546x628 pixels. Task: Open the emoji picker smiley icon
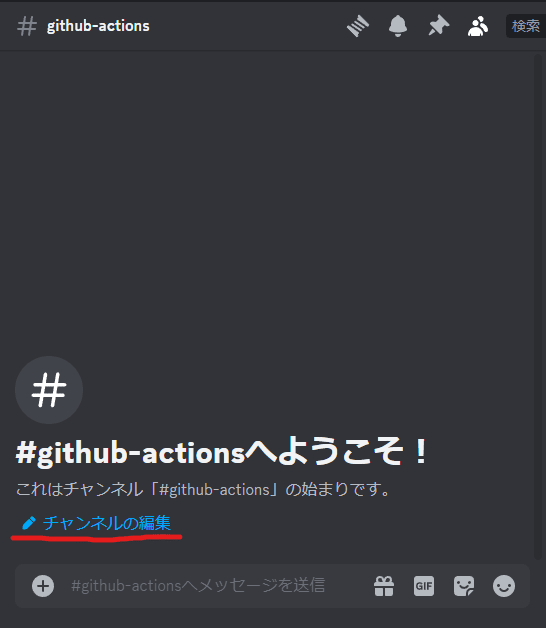504,586
